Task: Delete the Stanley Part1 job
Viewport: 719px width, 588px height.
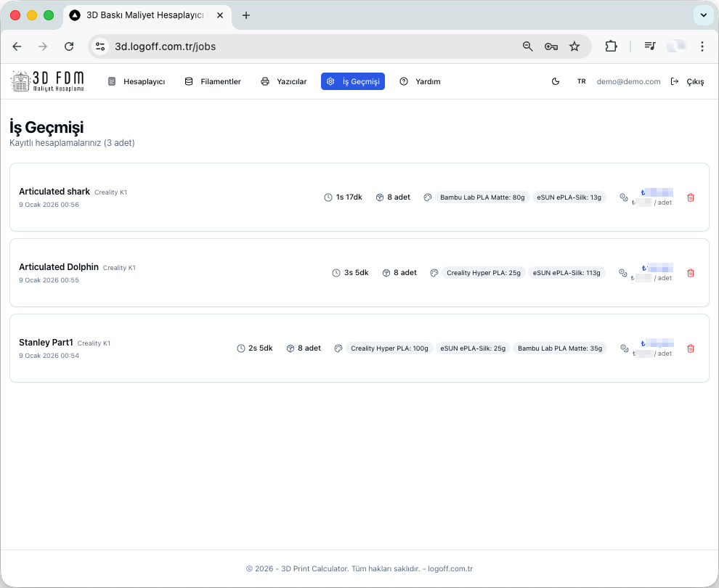Action: pyautogui.click(x=690, y=348)
